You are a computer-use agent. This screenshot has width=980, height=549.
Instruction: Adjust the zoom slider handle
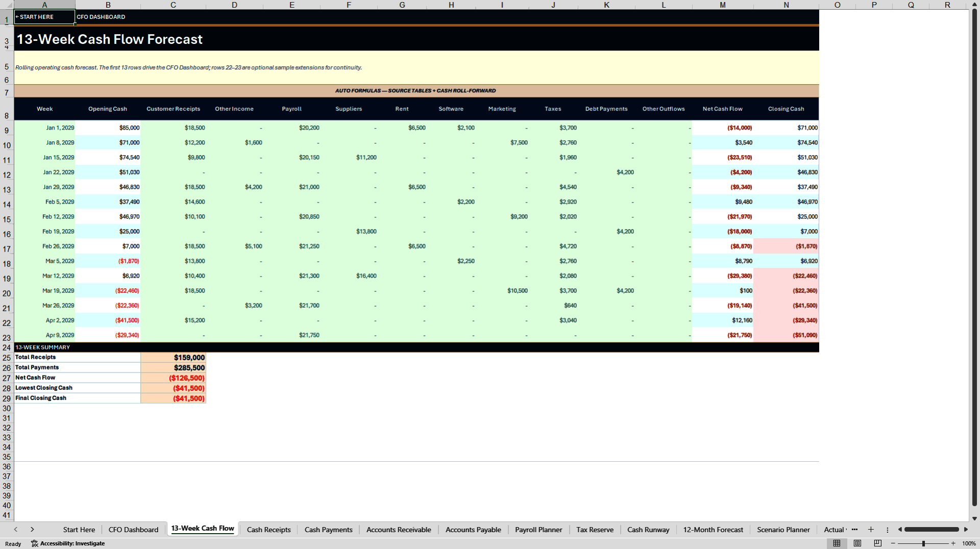[923, 543]
